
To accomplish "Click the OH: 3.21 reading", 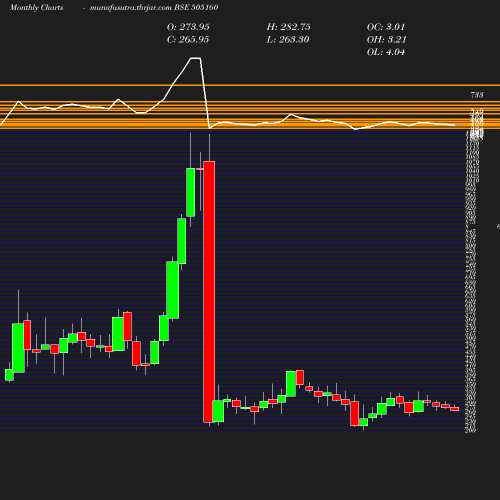I will tap(386, 39).
